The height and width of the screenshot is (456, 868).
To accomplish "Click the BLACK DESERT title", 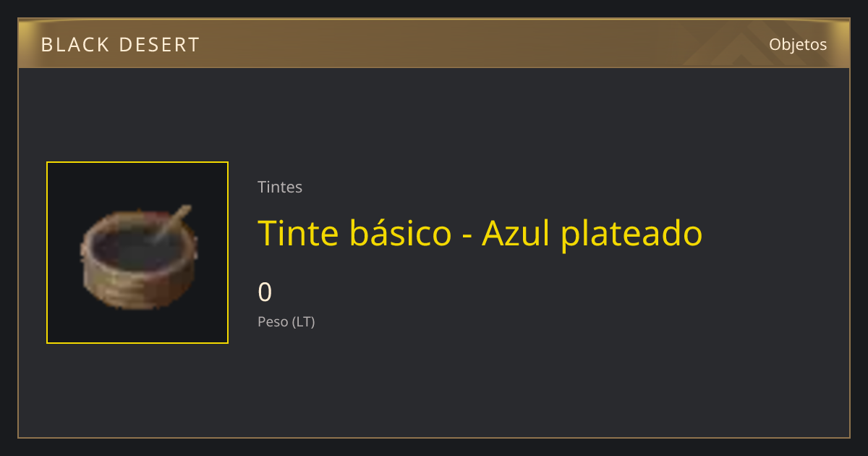I will (x=120, y=45).
